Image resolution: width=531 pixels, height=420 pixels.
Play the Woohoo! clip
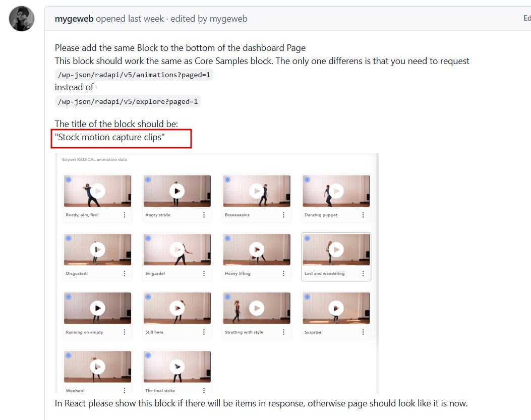point(97,367)
